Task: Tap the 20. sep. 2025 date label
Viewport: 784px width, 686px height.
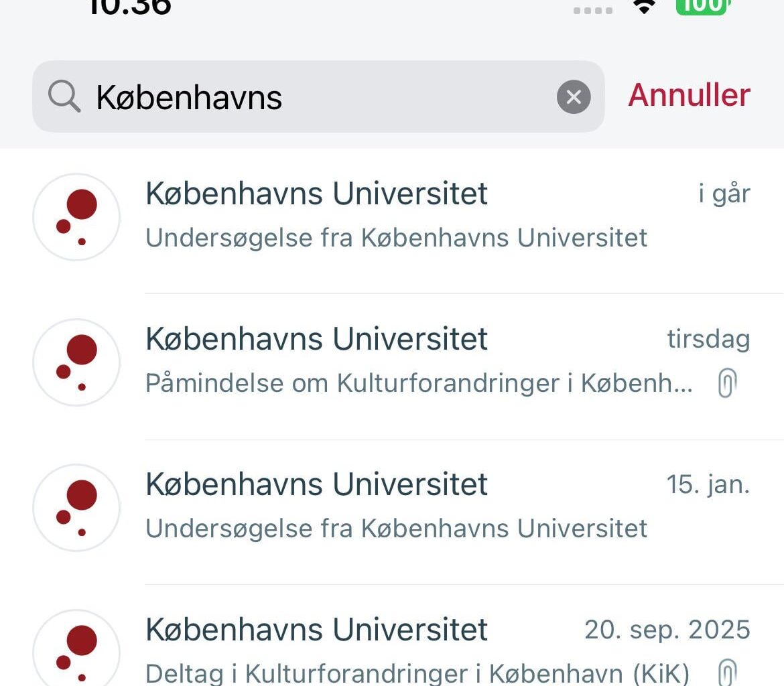Action: click(667, 628)
